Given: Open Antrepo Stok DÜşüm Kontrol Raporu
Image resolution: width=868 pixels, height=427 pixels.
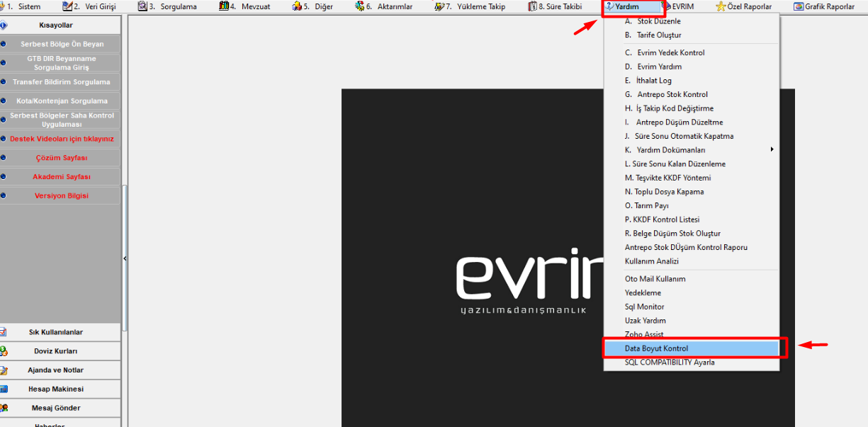Looking at the screenshot, I should [x=692, y=248].
